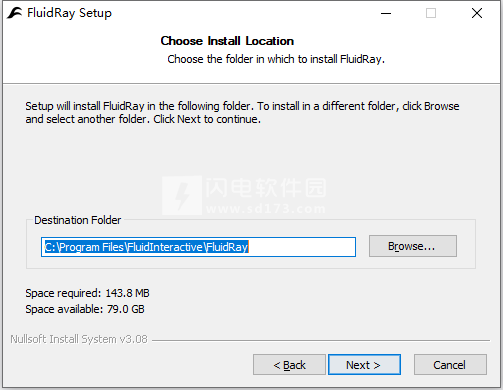Click the Chinese watermark characters in center
Image resolution: width=503 pixels, height=390 pixels.
(266, 187)
